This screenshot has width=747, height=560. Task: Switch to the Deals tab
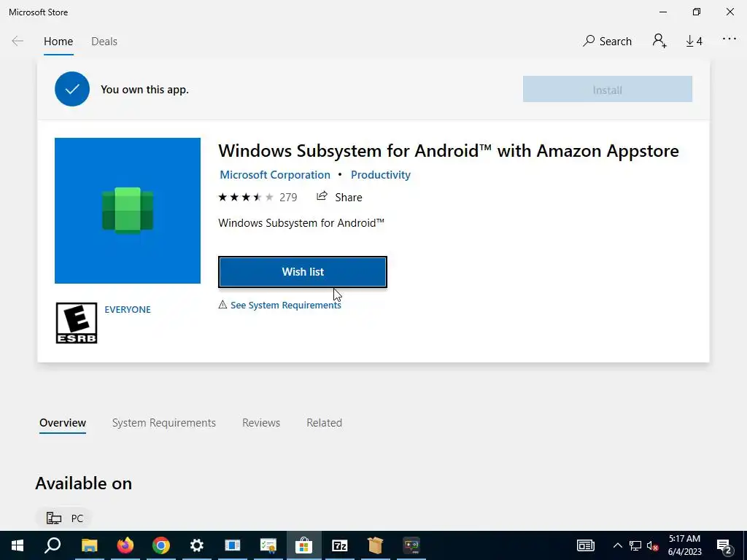tap(104, 42)
